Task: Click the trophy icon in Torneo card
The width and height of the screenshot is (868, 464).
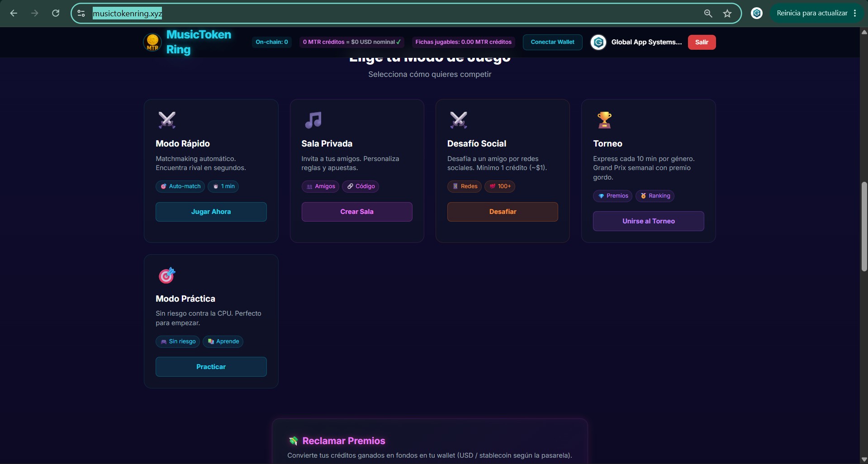Action: [x=604, y=120]
